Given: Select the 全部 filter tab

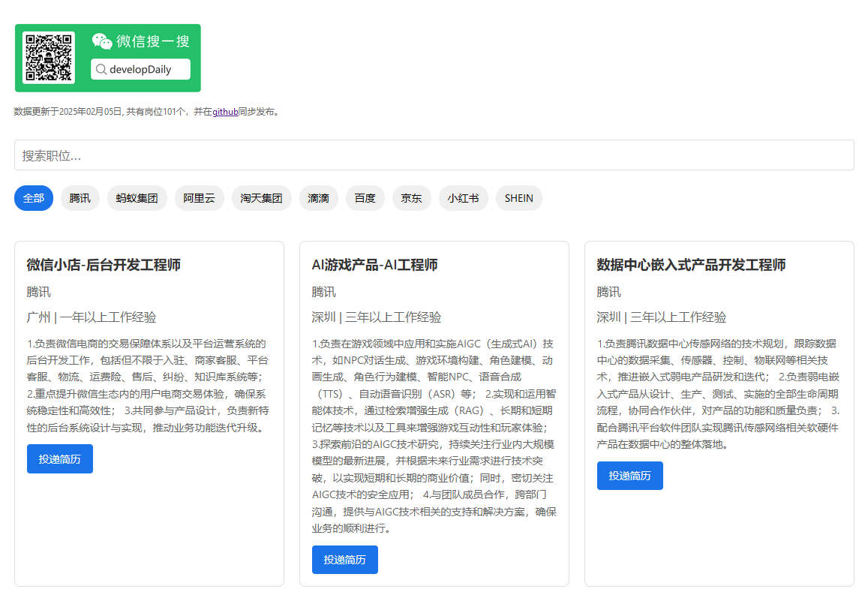Looking at the screenshot, I should pos(34,198).
